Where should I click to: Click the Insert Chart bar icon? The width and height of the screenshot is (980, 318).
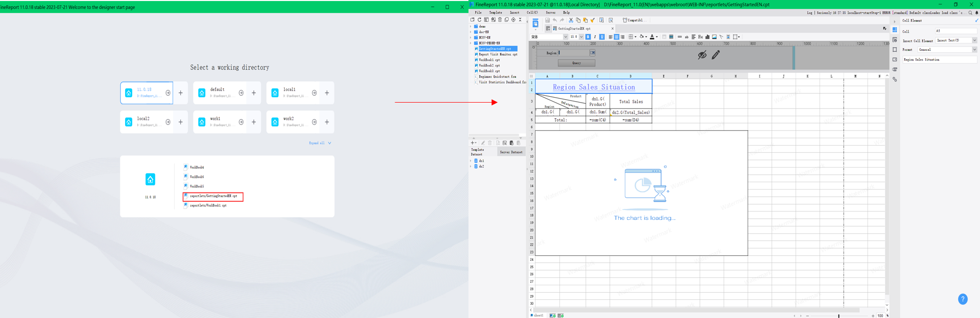708,37
